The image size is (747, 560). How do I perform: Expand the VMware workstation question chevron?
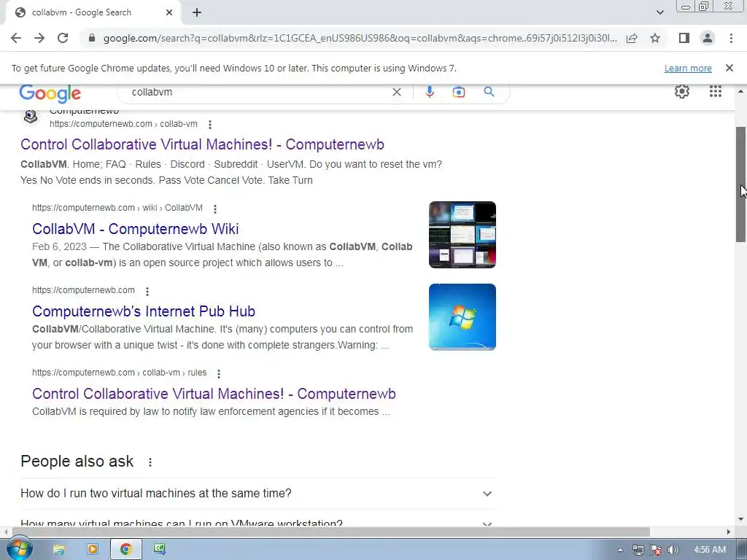click(487, 524)
